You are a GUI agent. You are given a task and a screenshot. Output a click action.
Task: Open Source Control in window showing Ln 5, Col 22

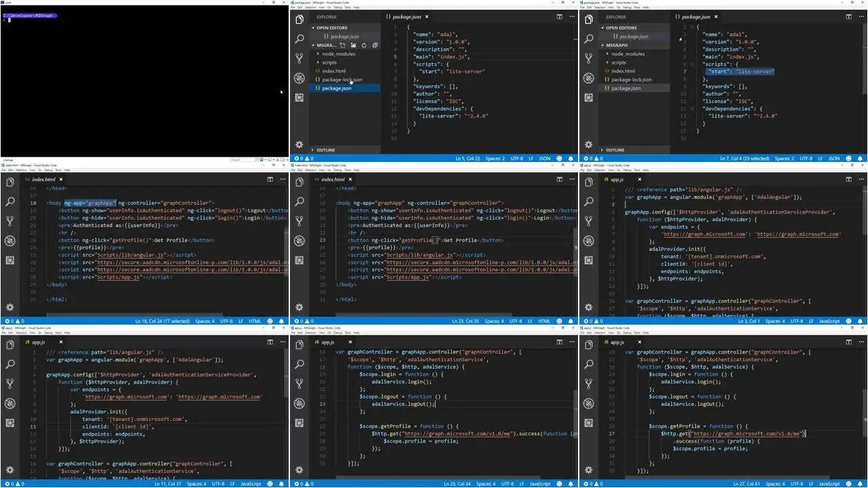(299, 59)
